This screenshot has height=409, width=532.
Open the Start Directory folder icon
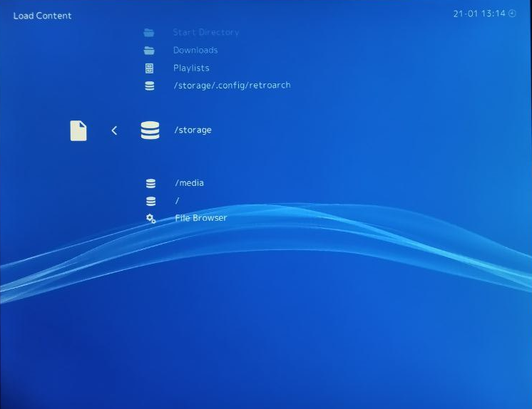[149, 33]
